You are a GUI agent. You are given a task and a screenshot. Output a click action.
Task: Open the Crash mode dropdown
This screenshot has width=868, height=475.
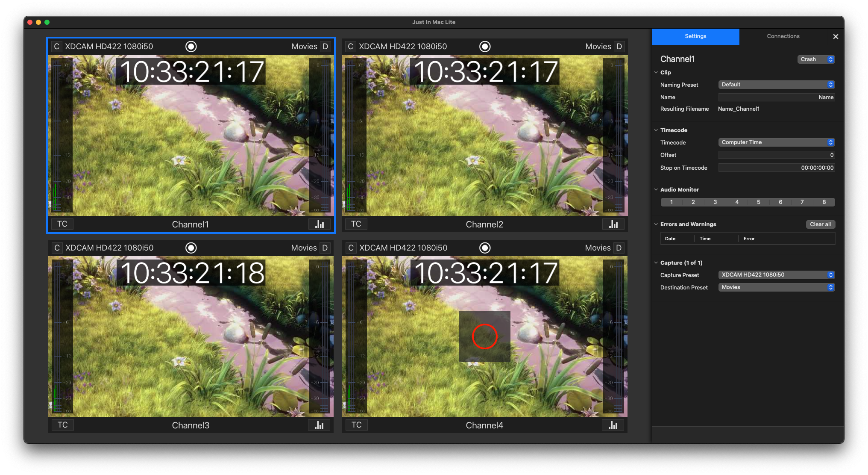click(816, 59)
